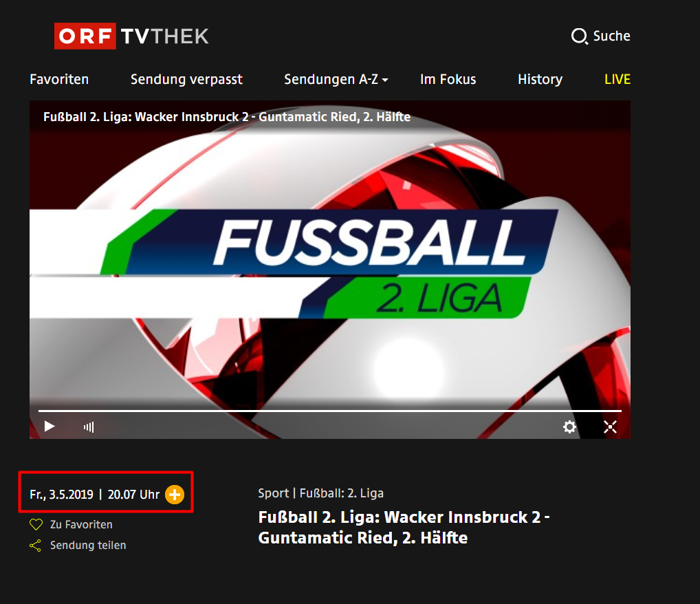Expand the Sendungen A-Z dropdown
Image resolution: width=700 pixels, height=604 pixels.
click(336, 79)
